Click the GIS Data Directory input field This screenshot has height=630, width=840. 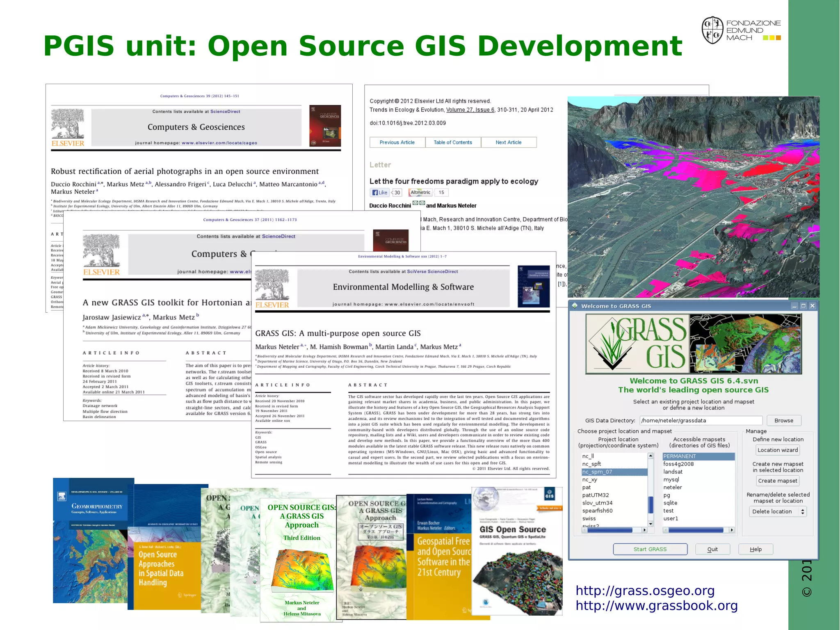point(701,420)
